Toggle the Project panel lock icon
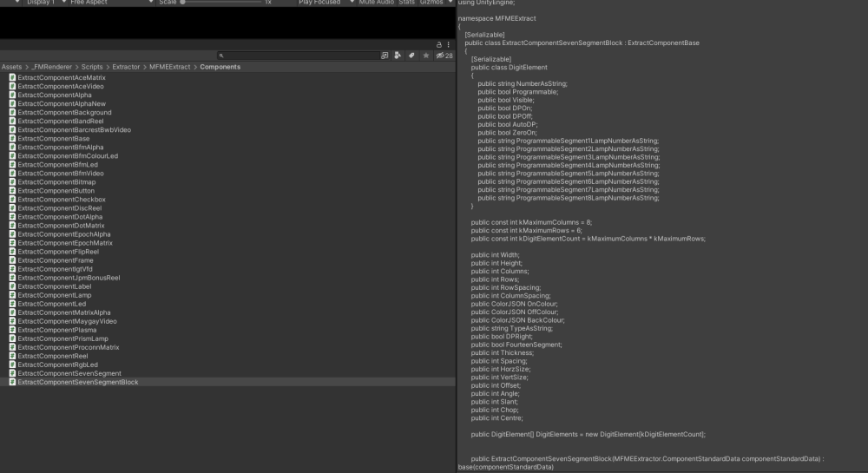The image size is (868, 473). (x=439, y=45)
